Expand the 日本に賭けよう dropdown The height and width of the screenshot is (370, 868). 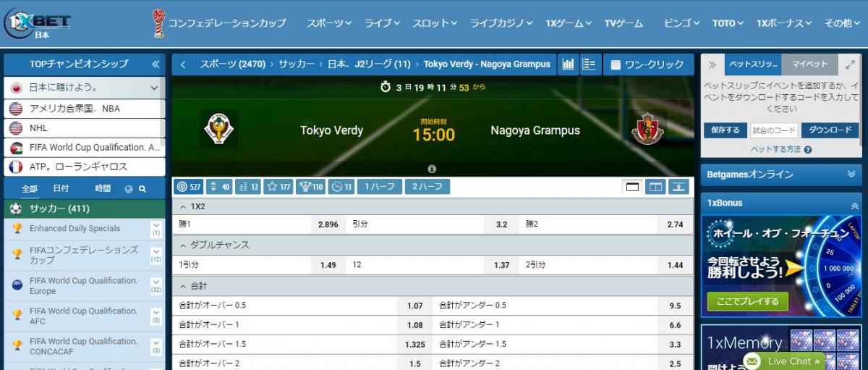pos(154,88)
